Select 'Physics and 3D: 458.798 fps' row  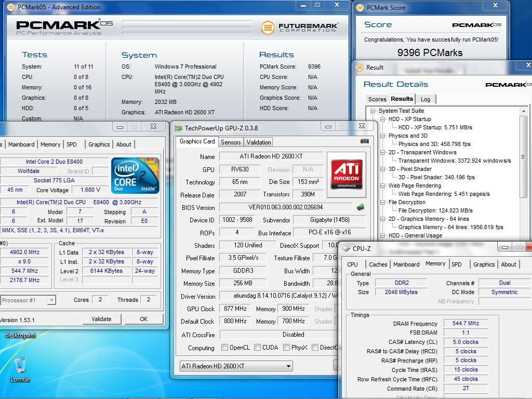434,144
